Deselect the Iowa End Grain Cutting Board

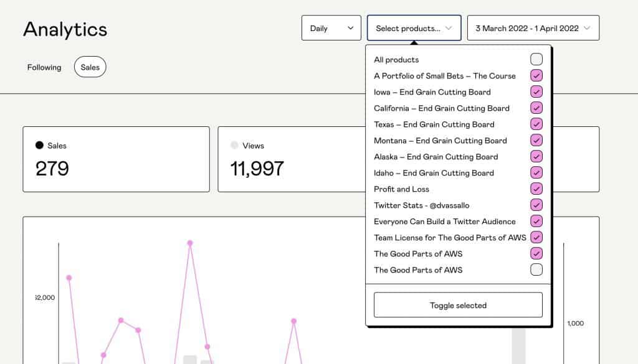[x=536, y=91]
